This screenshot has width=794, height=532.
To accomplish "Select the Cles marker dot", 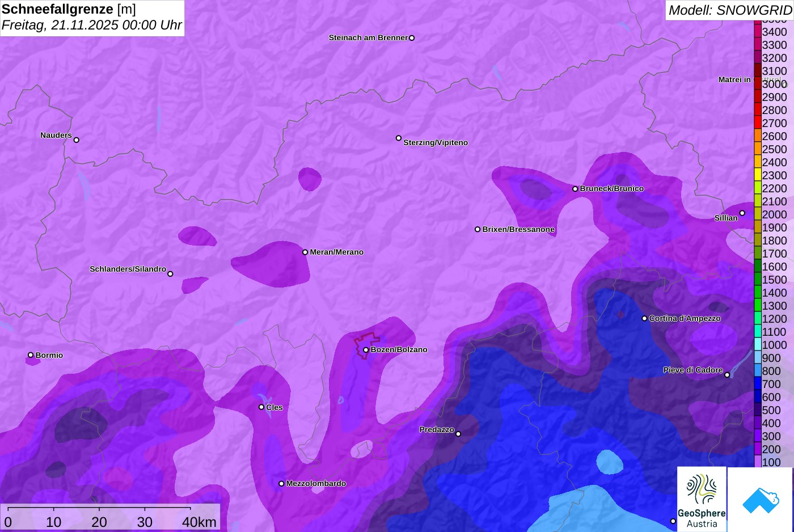I will coord(261,407).
